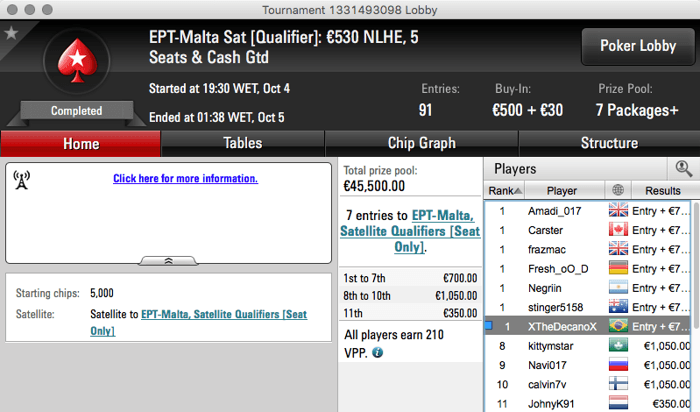Click the Germany flag next to Fresh_oO_D
700x412 pixels.
(x=618, y=268)
